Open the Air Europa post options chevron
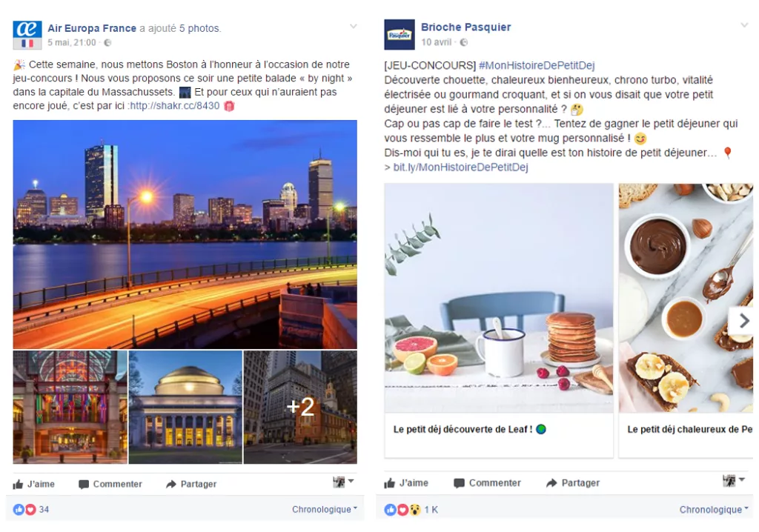 click(x=354, y=26)
